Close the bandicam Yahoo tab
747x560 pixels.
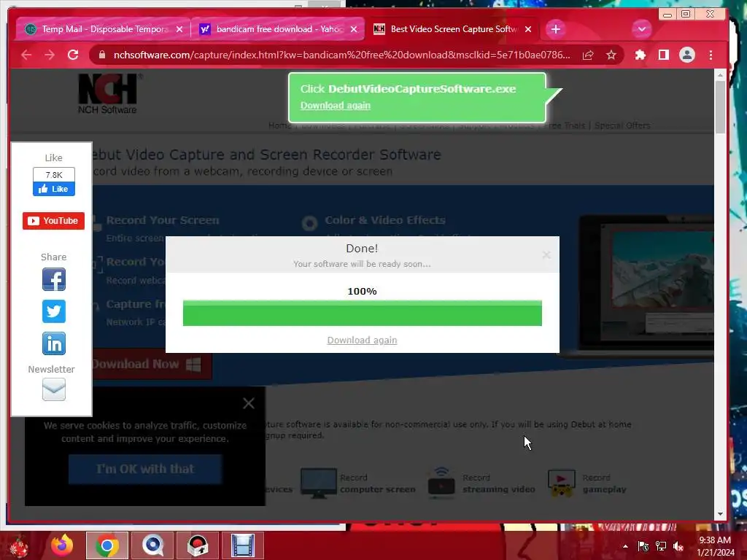[x=354, y=29]
